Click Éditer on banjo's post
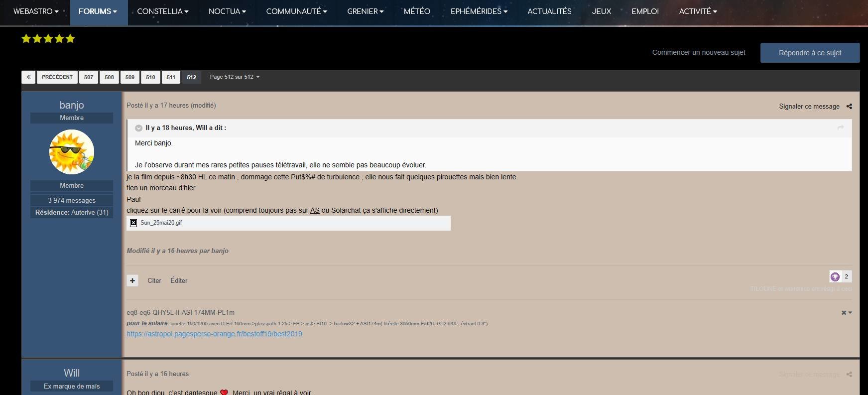Viewport: 868px width, 395px height. coord(179,280)
